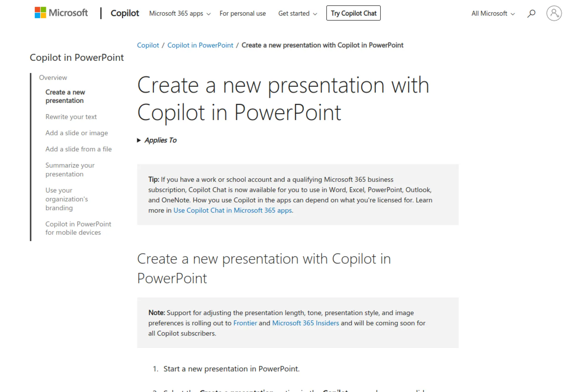Viewport: 588px width, 392px height.
Task: Open the Copilot navigation item
Action: coord(125,13)
